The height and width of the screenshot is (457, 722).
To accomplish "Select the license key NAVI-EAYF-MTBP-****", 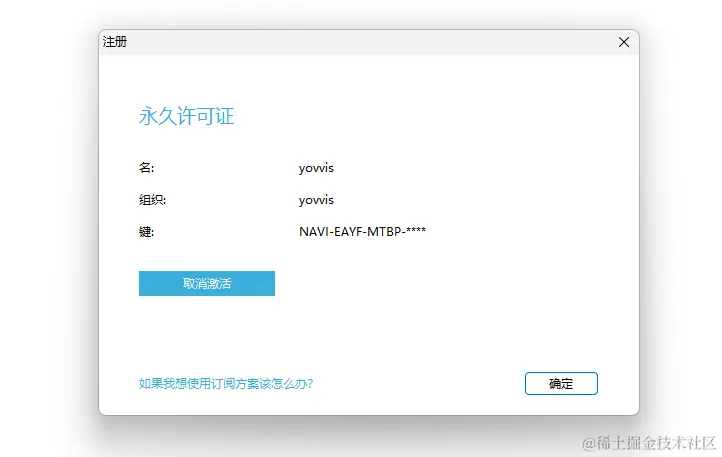I will (362, 231).
